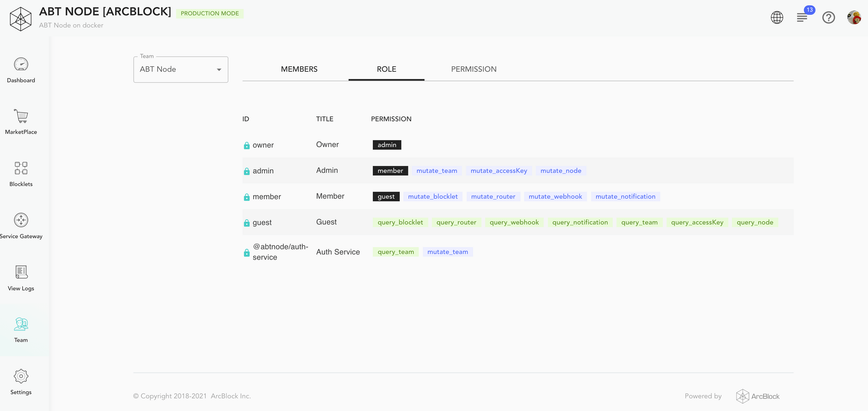
Task: Select the ROLE tab
Action: [x=386, y=69]
